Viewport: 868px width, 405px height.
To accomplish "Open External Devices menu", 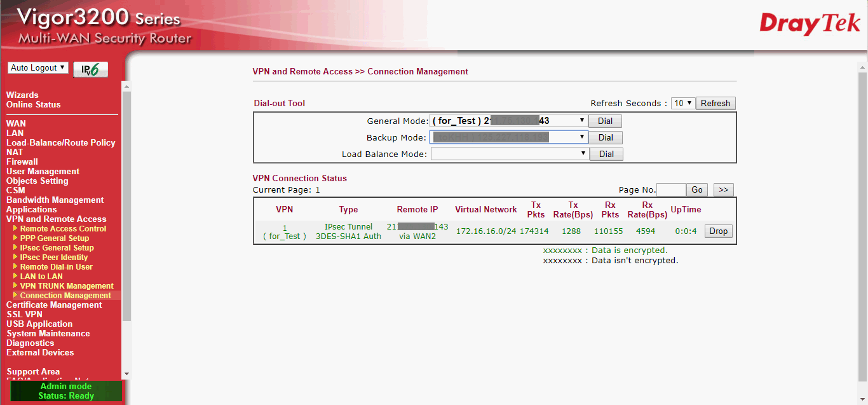I will [x=40, y=352].
